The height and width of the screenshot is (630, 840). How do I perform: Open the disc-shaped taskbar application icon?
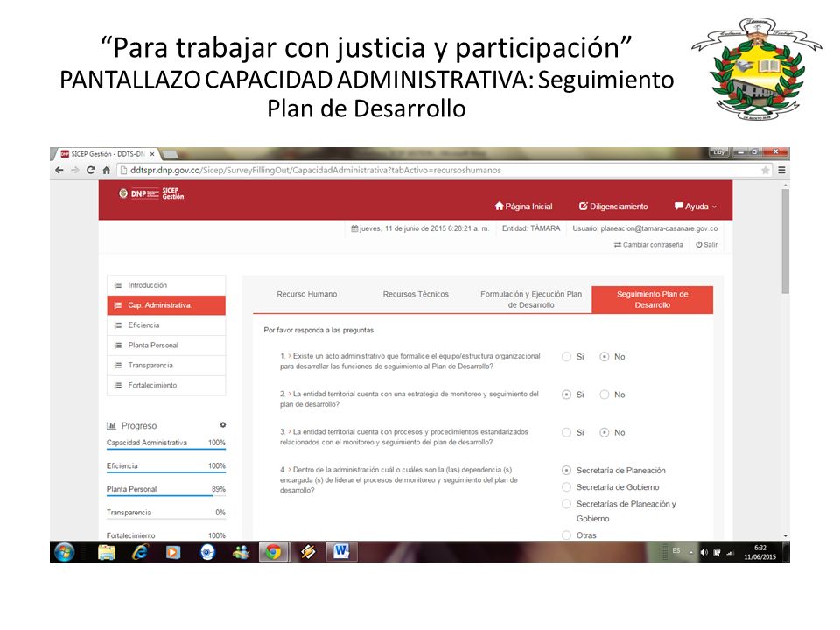(x=207, y=552)
